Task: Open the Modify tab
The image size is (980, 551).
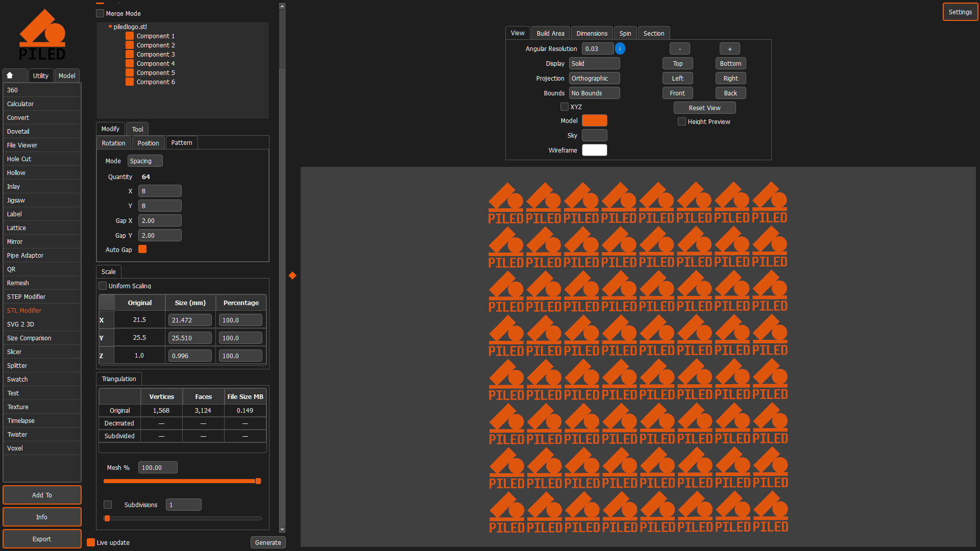Action: pyautogui.click(x=110, y=129)
